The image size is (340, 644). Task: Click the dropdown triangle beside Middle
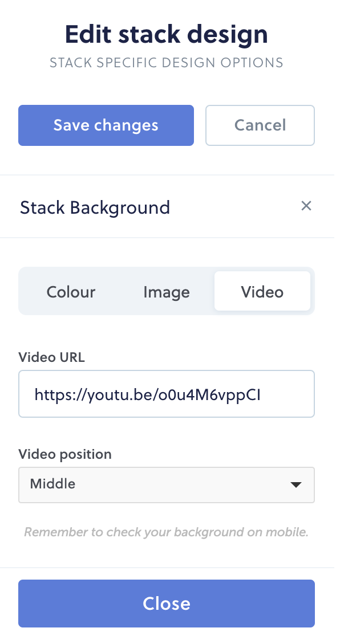(296, 484)
